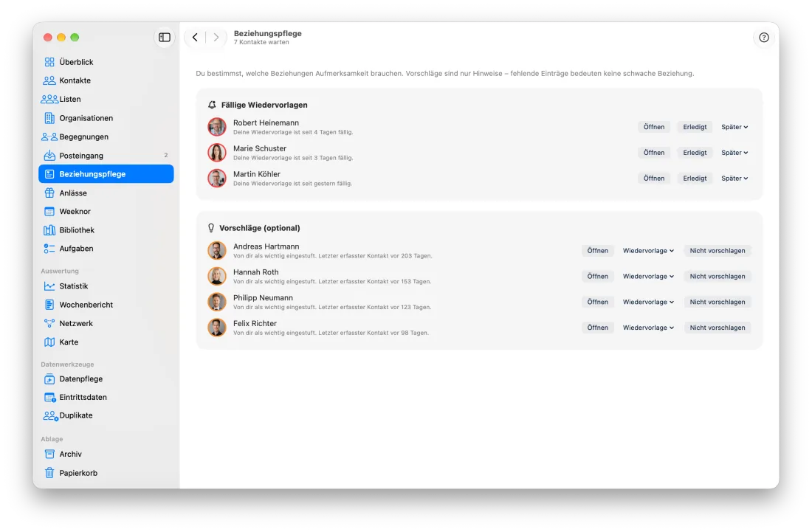Open Später dropdown for Marie Schuster
This screenshot has height=532, width=812.
pos(734,153)
